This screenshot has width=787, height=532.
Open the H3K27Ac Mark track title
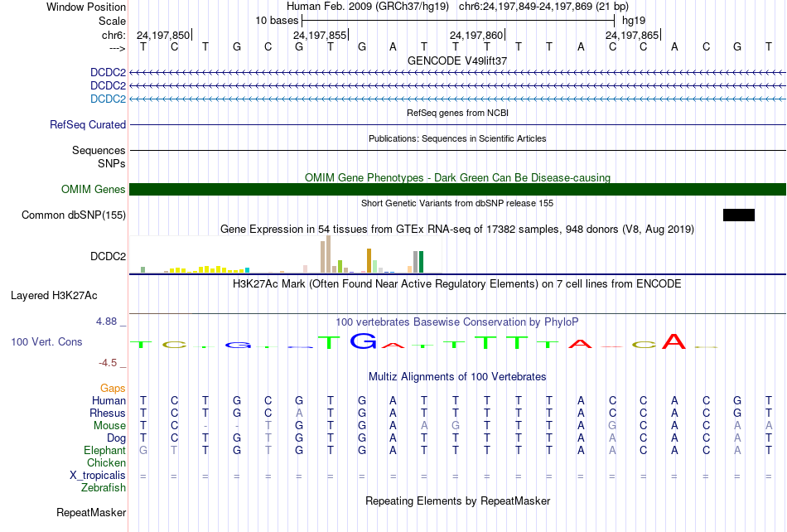(457, 284)
